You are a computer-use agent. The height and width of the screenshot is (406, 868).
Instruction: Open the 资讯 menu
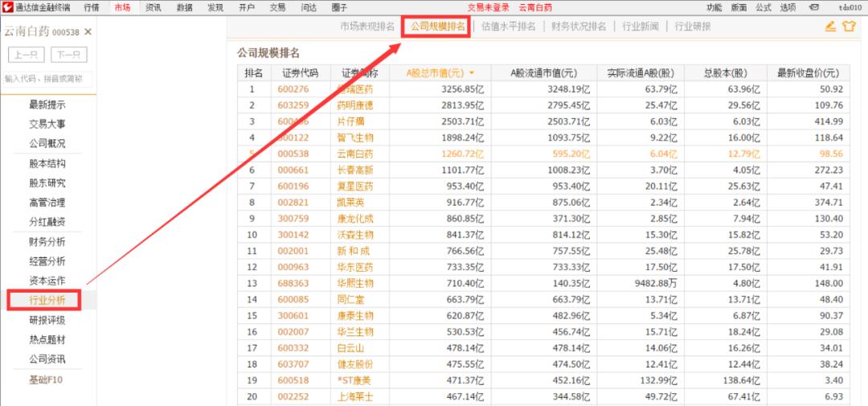tap(154, 7)
